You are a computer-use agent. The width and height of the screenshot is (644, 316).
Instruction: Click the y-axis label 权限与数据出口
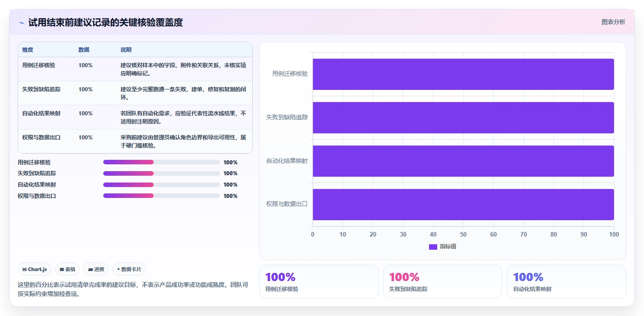tap(287, 204)
